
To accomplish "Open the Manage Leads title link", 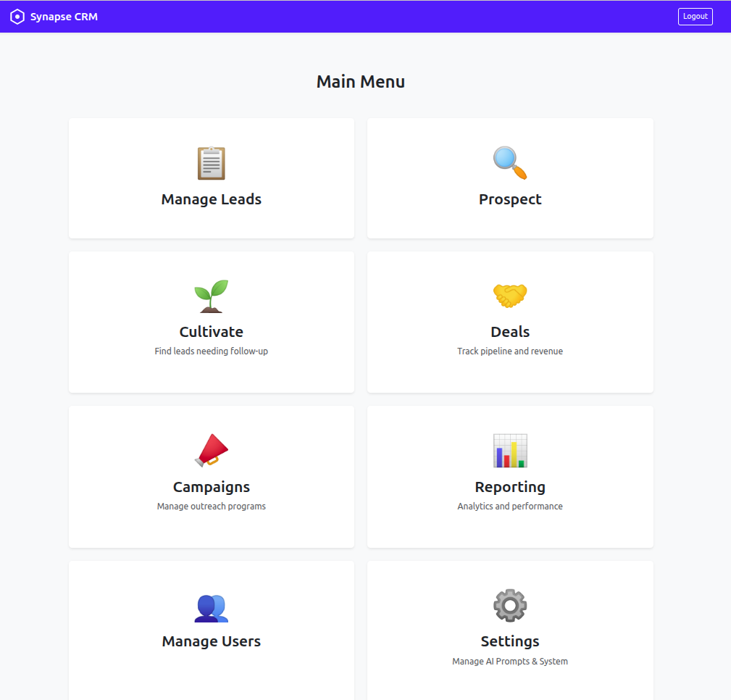I will click(x=211, y=199).
